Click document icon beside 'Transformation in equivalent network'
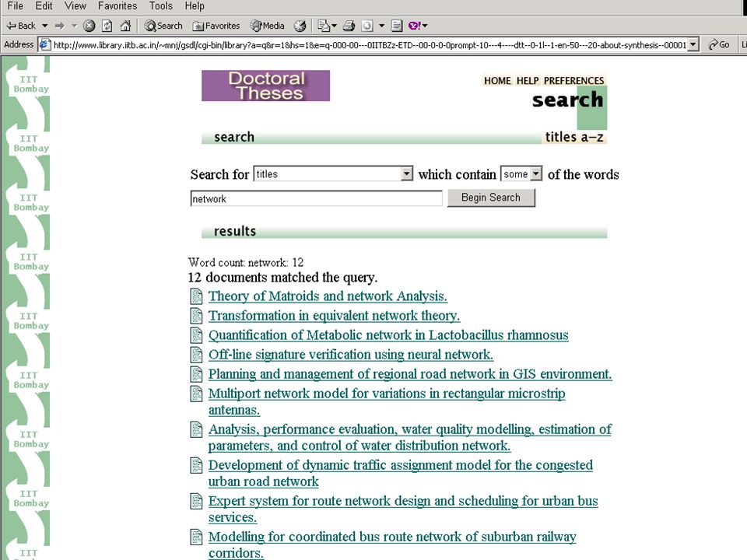Screen dimensions: 747x560 point(196,316)
